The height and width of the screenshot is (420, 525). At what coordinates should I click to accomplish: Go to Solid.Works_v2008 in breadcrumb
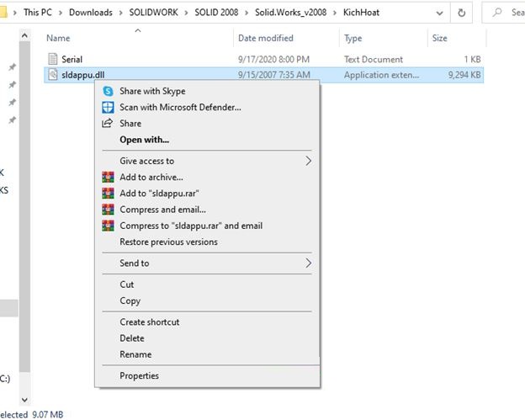pos(290,13)
